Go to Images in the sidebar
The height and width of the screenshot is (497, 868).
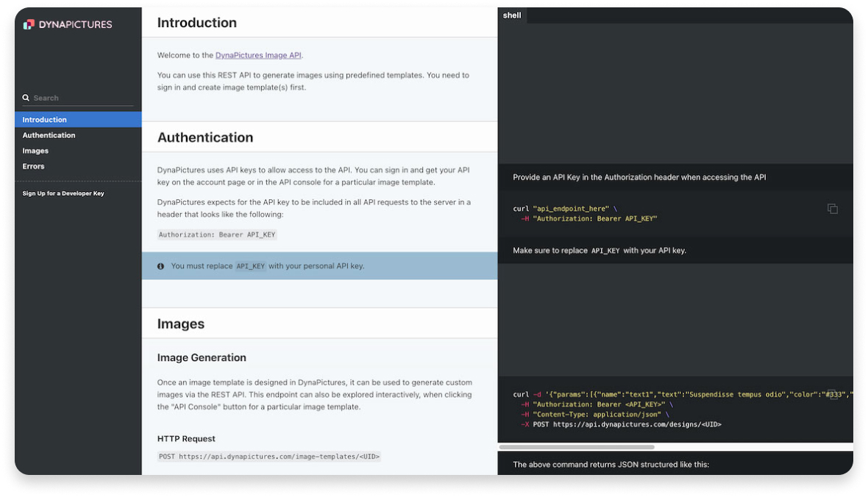(x=78, y=151)
